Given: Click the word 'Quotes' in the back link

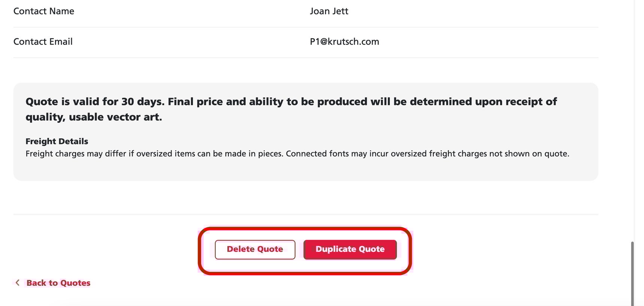Looking at the screenshot, I should click(x=75, y=283).
